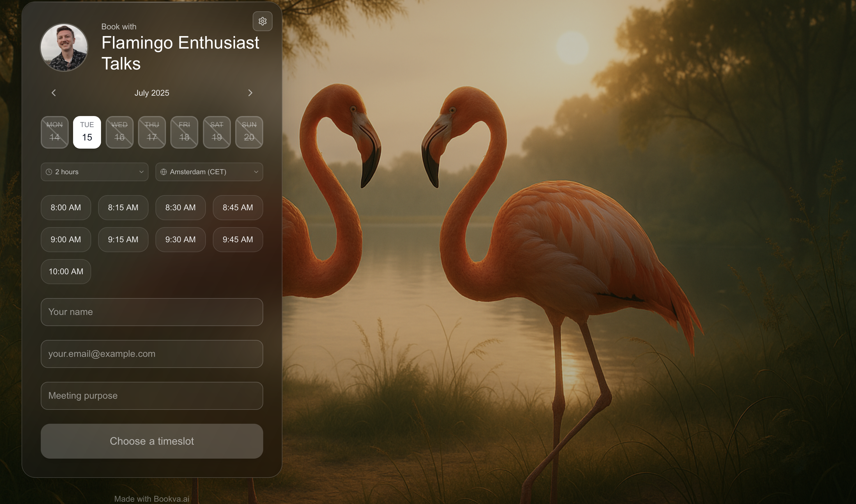Viewport: 856px width, 504px height.
Task: Select Sunday 20 date tile
Action: [x=249, y=132]
